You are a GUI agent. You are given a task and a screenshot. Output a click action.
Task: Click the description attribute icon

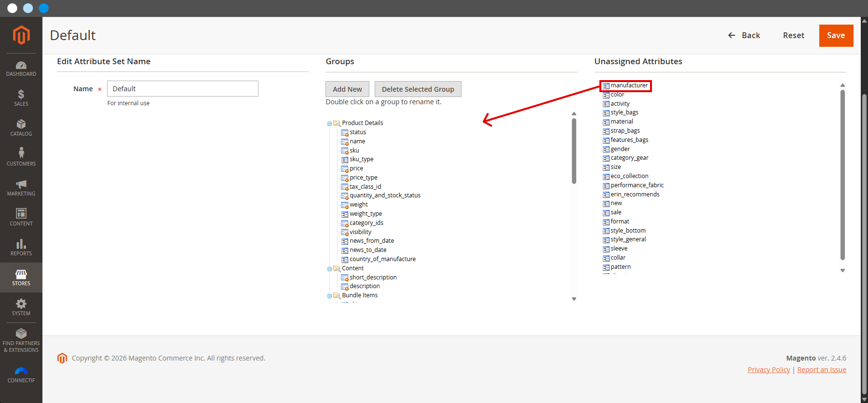345,287
